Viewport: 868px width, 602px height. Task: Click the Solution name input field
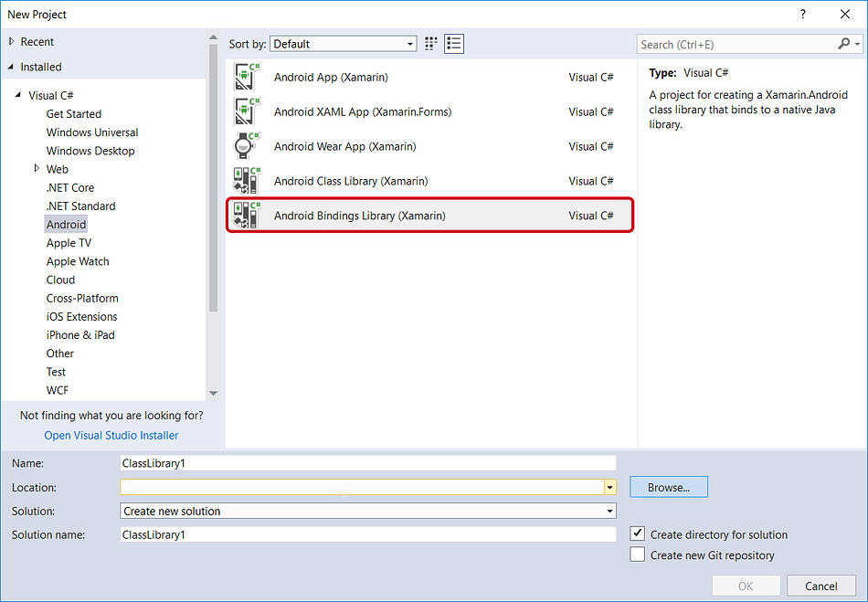367,534
